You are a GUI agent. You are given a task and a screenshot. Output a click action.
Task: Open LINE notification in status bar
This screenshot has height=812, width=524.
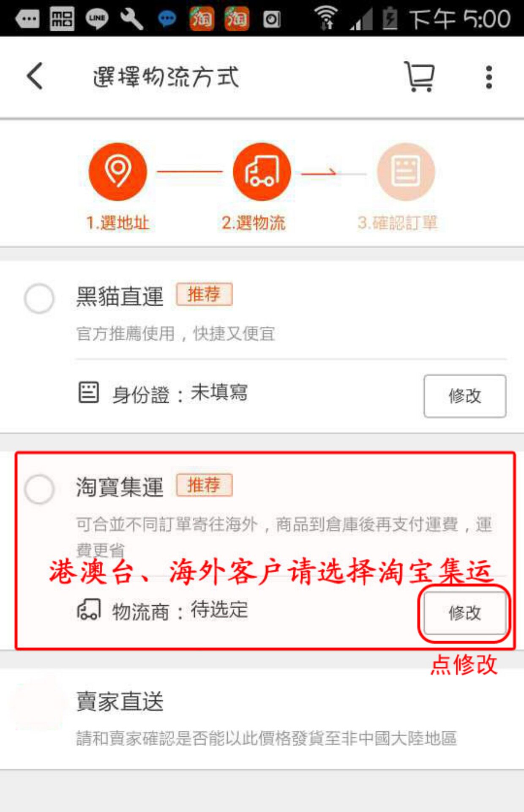click(x=97, y=19)
